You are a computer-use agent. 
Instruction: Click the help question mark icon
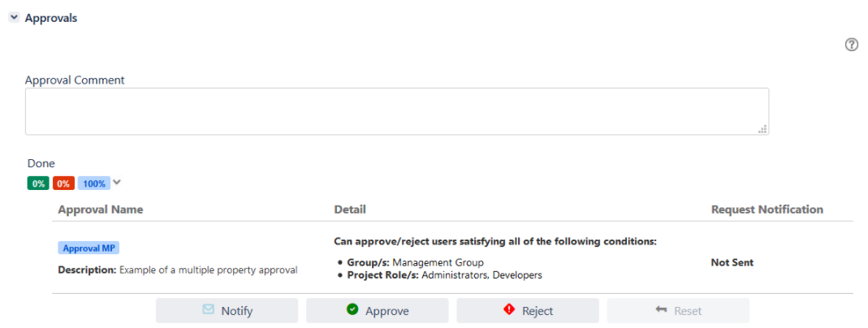click(x=852, y=45)
